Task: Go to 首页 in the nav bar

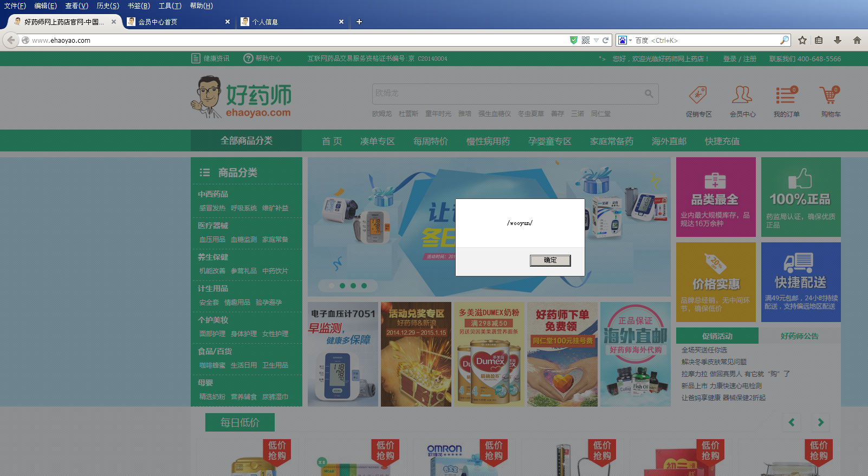Action: click(x=332, y=141)
